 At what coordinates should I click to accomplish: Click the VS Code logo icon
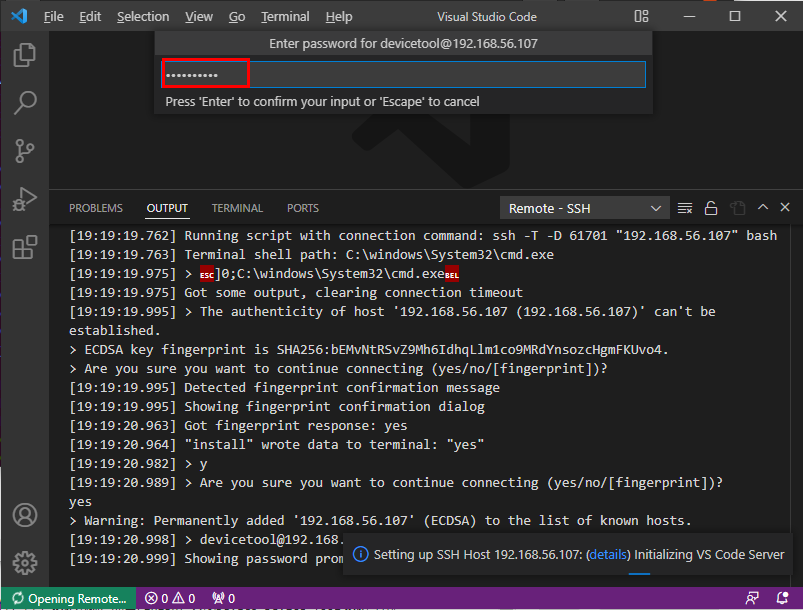click(19, 16)
